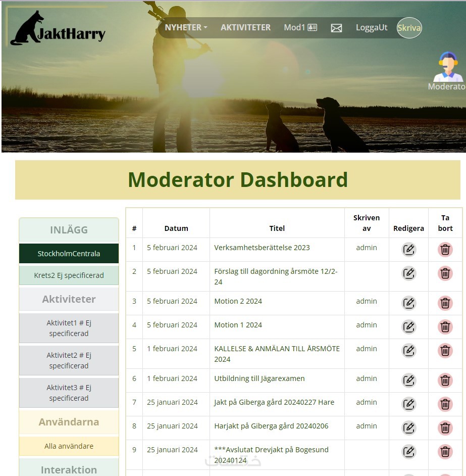Click the Moderator Dashboard heading

(238, 180)
